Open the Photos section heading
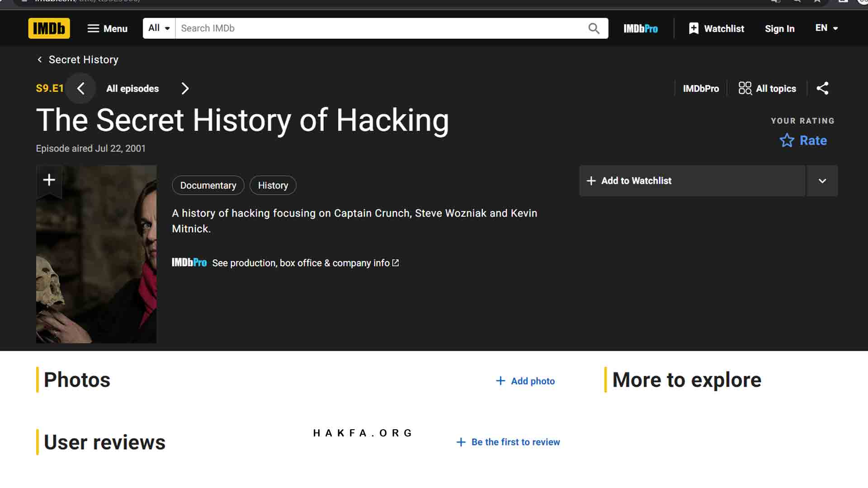The image size is (868, 488). 77,380
